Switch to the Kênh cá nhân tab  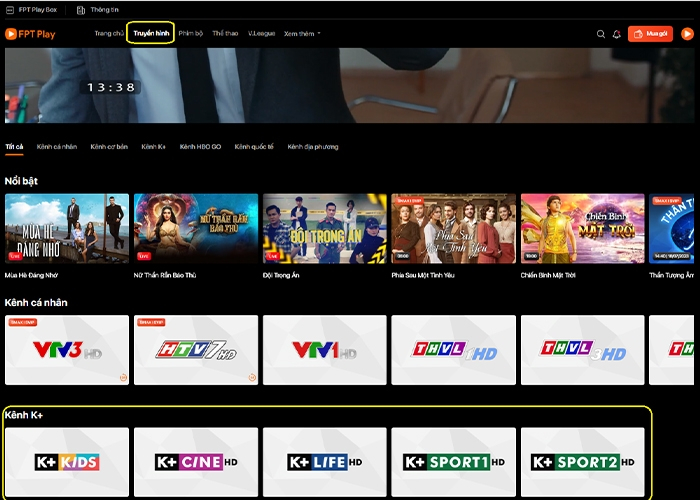[57, 147]
